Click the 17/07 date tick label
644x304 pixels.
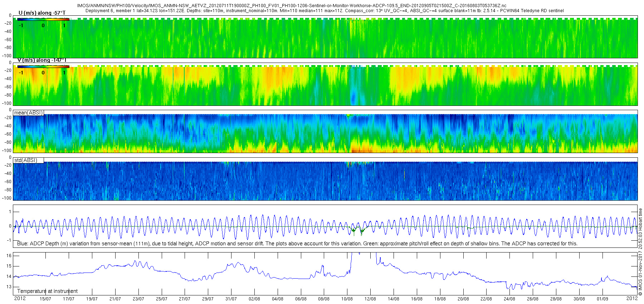click(x=68, y=299)
